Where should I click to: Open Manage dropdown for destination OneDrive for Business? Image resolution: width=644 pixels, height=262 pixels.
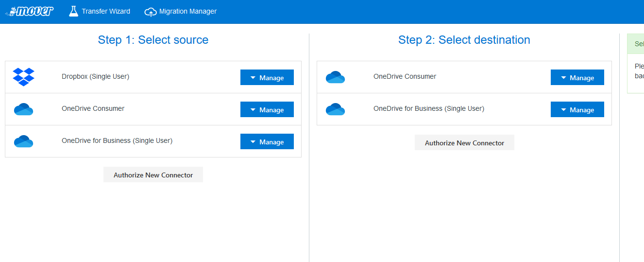577,109
